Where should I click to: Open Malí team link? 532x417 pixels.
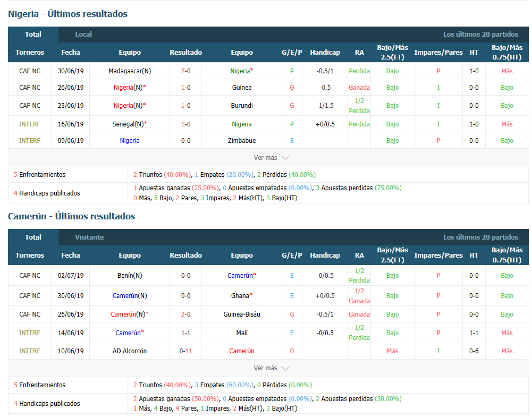242,333
